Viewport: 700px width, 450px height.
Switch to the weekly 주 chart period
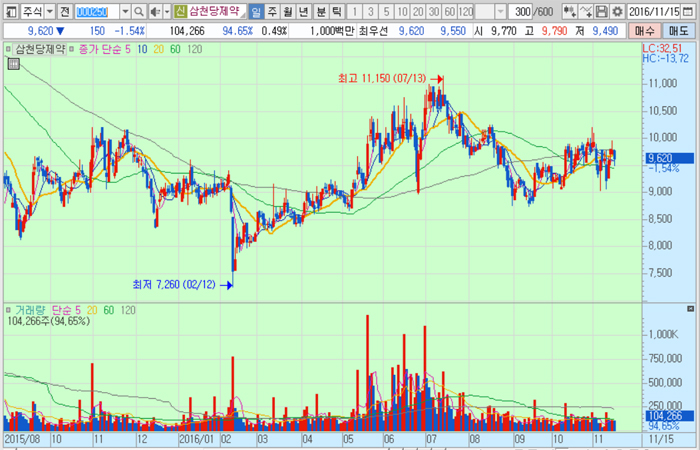[x=272, y=11]
